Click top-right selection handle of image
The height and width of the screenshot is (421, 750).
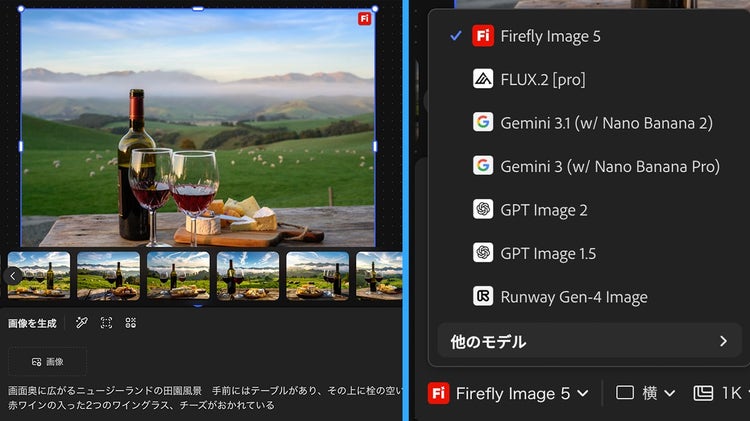(x=375, y=9)
